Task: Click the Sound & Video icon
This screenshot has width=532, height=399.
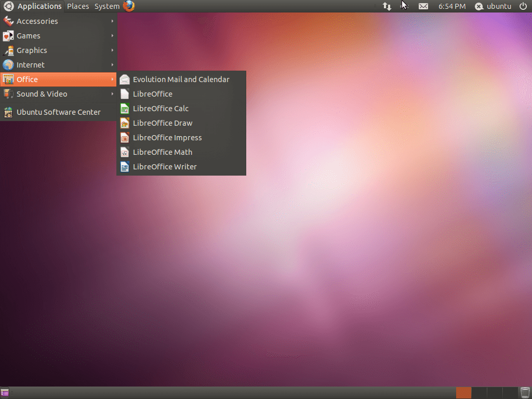Action: pos(8,94)
